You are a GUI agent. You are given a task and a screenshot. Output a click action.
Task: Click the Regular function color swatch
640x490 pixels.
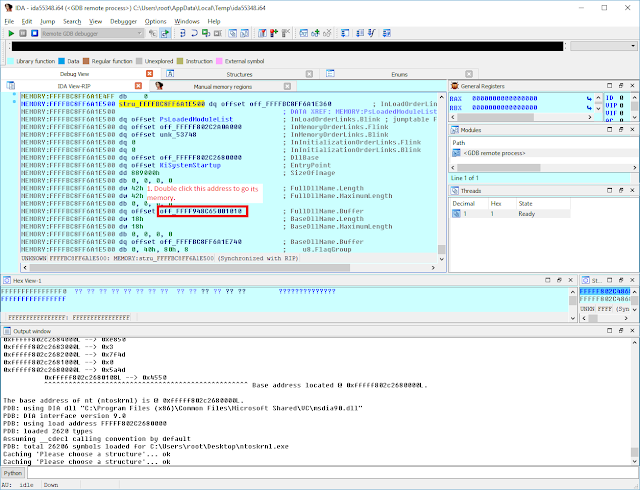click(x=86, y=61)
